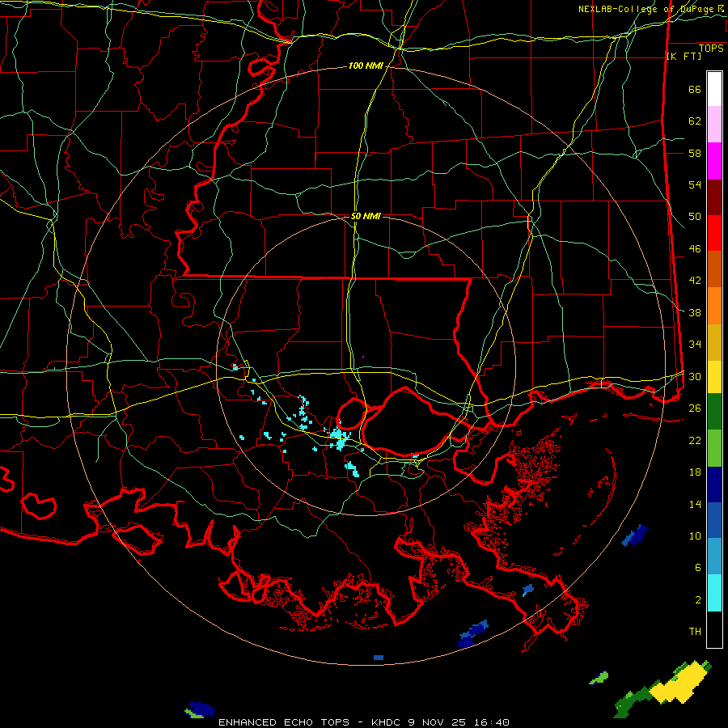Click legend value "54"
The height and width of the screenshot is (728, 728).
click(x=695, y=184)
